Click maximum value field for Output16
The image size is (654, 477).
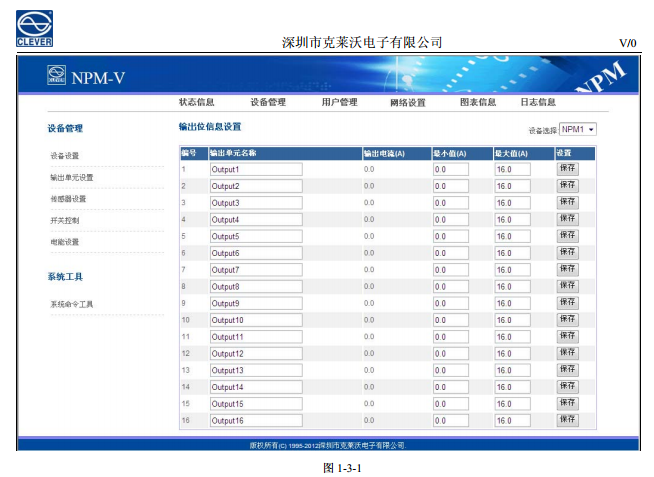[x=513, y=421]
